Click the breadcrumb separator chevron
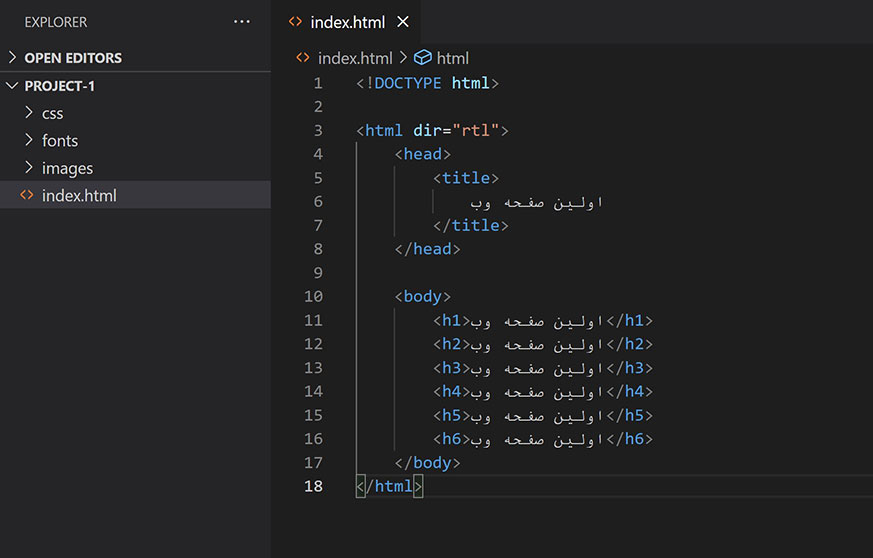873x558 pixels. pyautogui.click(x=403, y=58)
